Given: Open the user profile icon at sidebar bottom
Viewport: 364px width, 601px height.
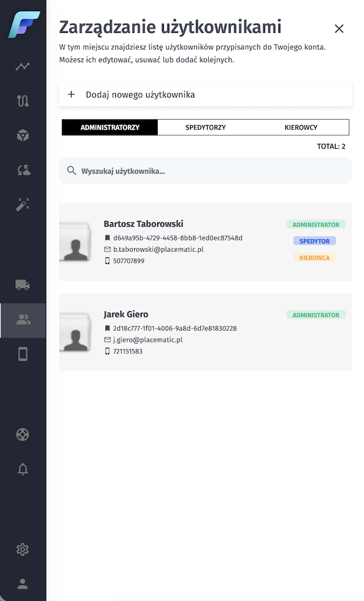Looking at the screenshot, I should [23, 584].
